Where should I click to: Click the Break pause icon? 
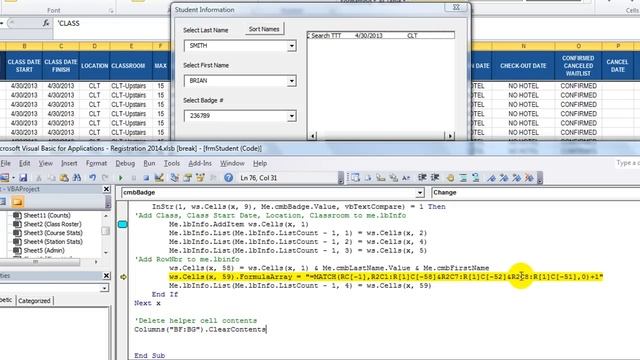(133, 178)
